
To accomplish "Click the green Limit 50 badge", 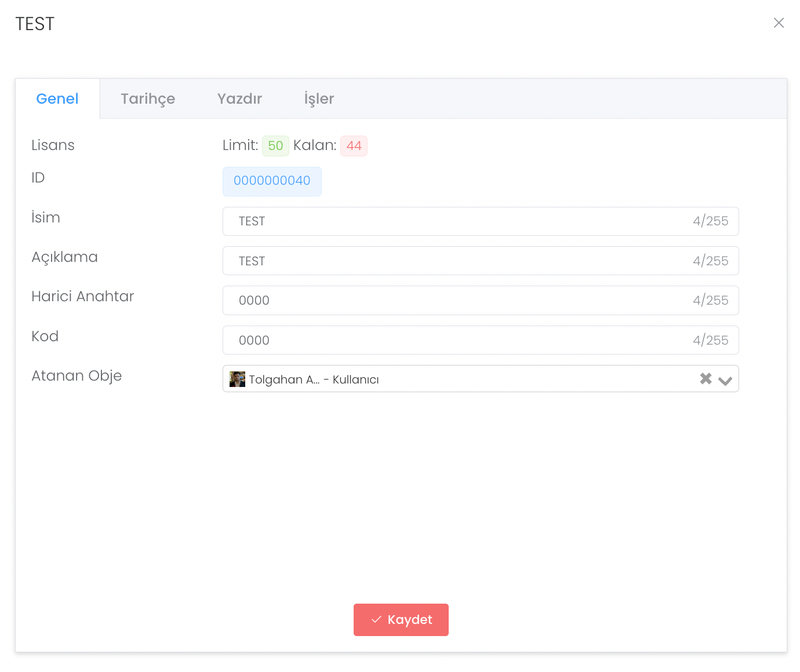I will (x=275, y=145).
